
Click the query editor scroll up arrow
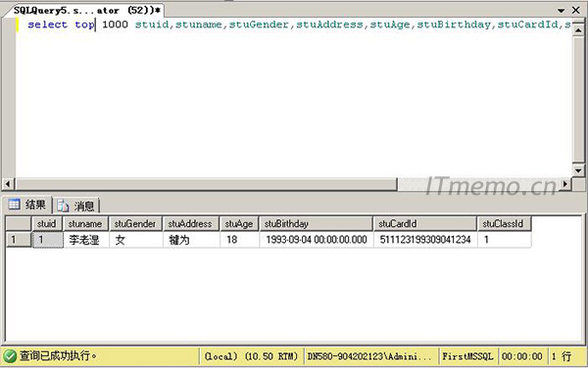point(578,30)
